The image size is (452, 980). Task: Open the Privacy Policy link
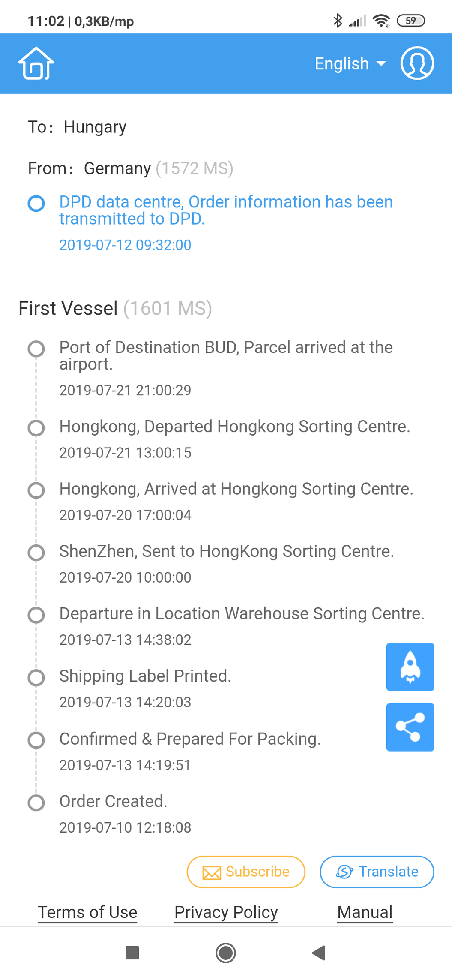click(x=226, y=912)
